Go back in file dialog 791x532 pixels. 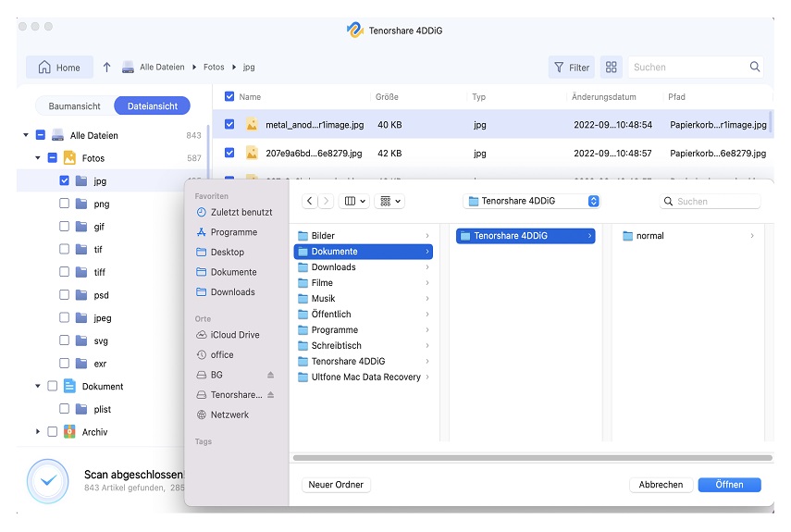[310, 201]
